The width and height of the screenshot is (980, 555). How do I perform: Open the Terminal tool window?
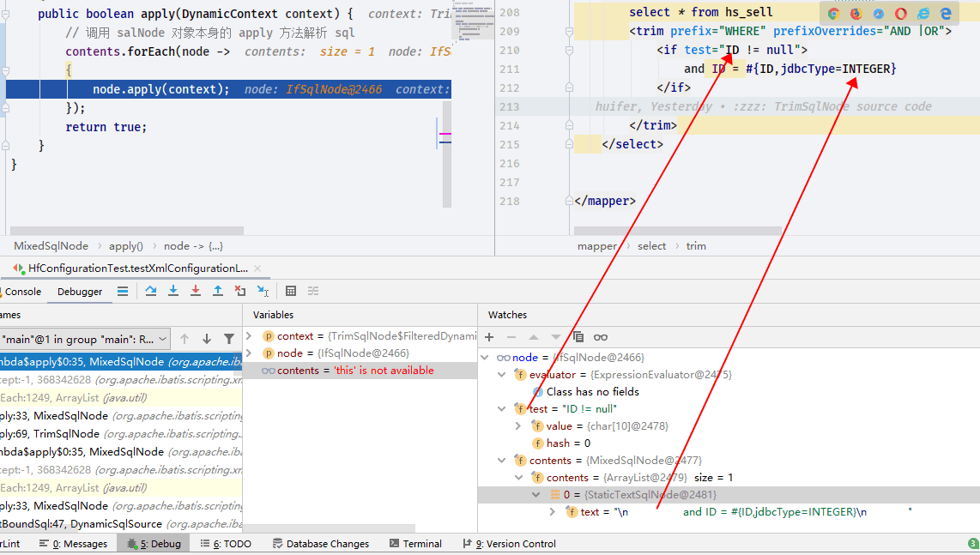(415, 544)
